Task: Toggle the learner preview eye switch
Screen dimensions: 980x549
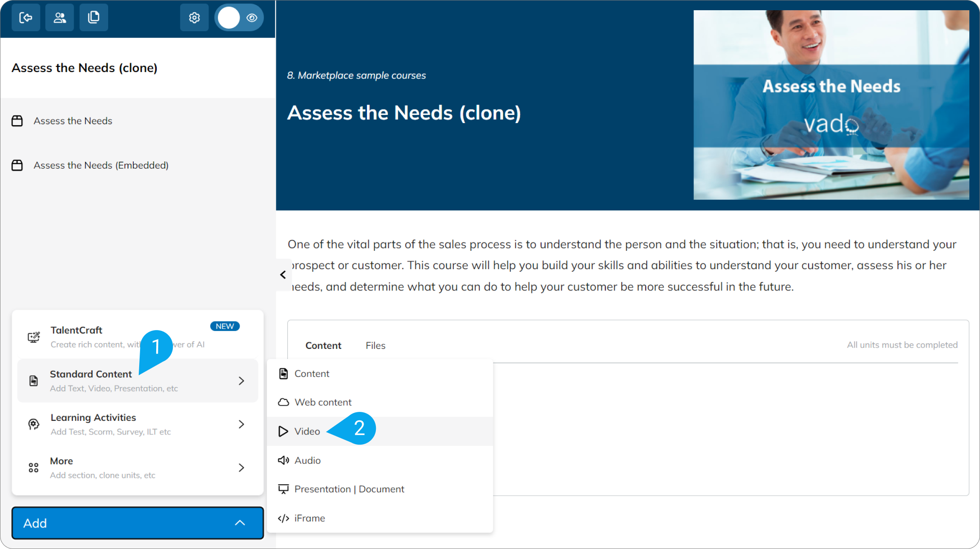Action: pos(239,17)
